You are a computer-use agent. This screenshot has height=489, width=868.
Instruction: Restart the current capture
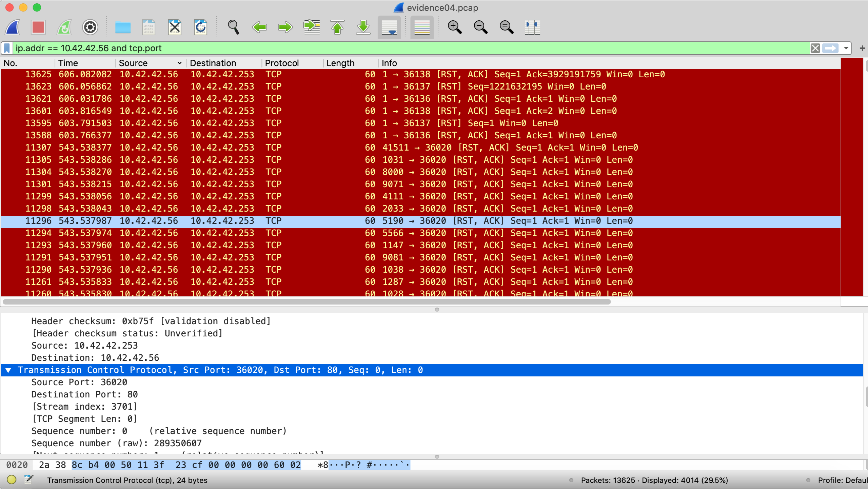tap(64, 27)
